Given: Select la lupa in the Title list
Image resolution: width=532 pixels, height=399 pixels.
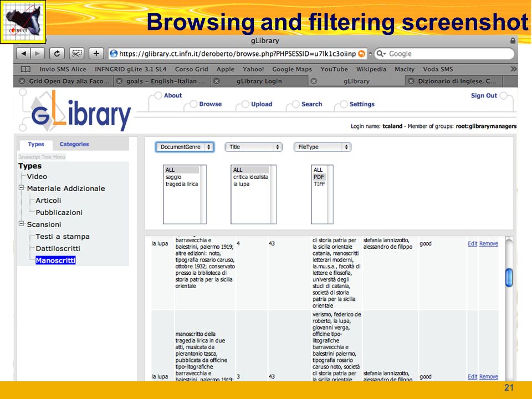Looking at the screenshot, I should click(241, 184).
